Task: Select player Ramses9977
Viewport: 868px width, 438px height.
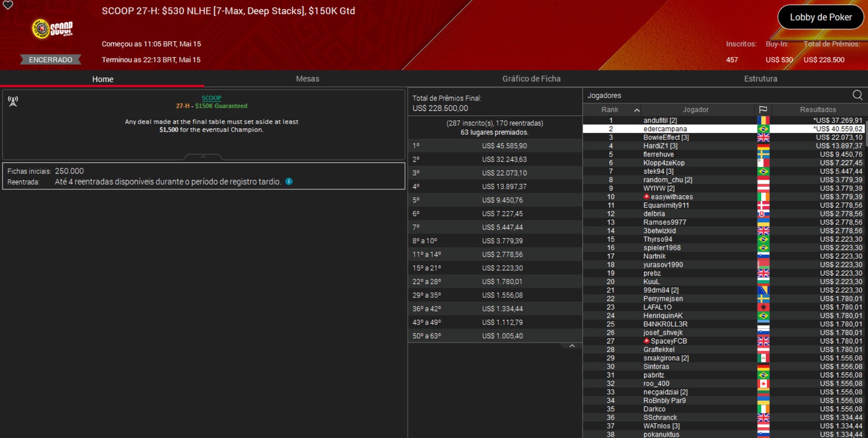Action: [x=665, y=222]
